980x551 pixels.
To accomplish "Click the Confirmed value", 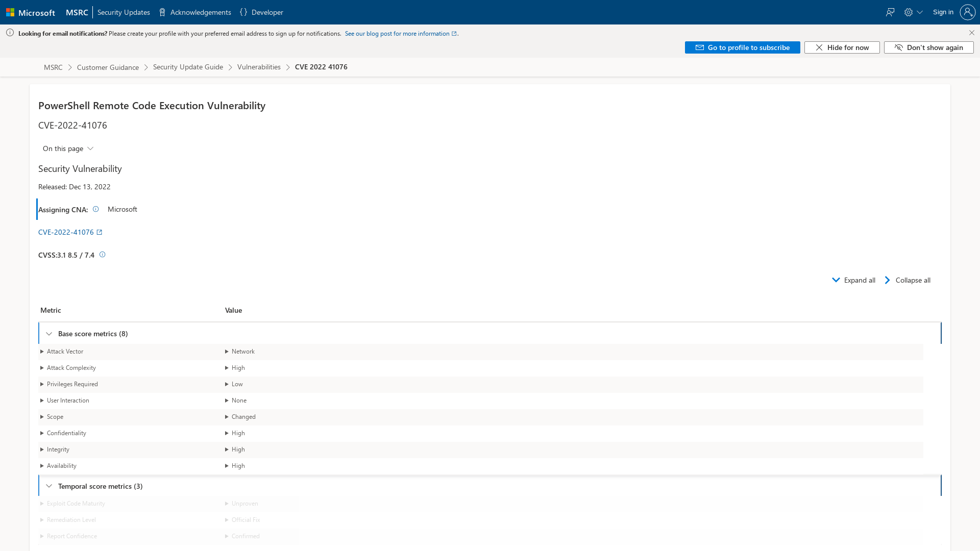I will click(x=246, y=536).
